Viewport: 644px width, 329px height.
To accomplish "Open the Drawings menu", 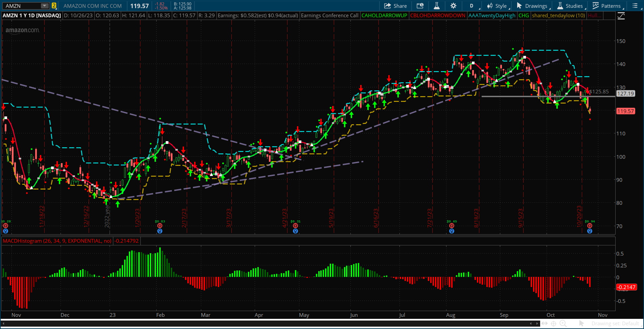I will 532,6.
